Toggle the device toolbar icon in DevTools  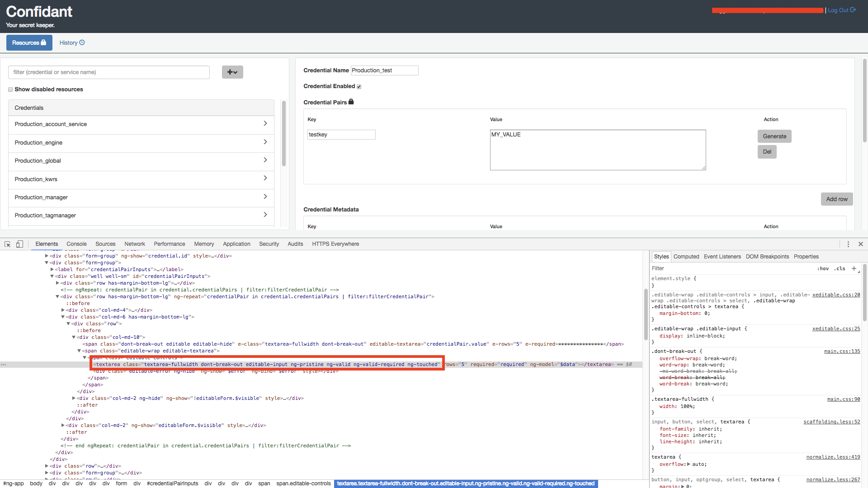pyautogui.click(x=19, y=244)
